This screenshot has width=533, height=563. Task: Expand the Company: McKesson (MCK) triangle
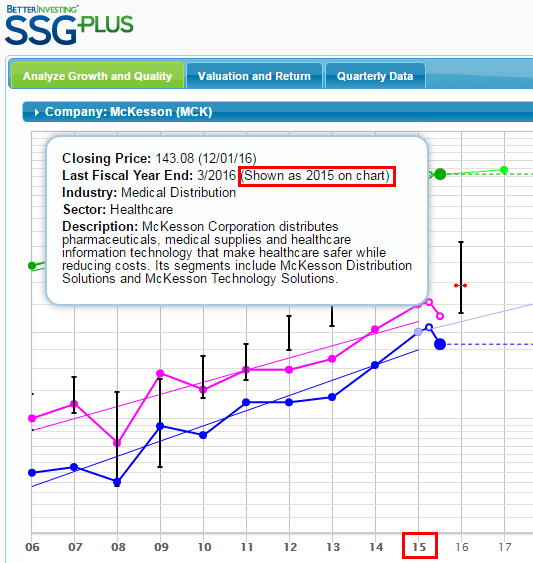point(37,112)
